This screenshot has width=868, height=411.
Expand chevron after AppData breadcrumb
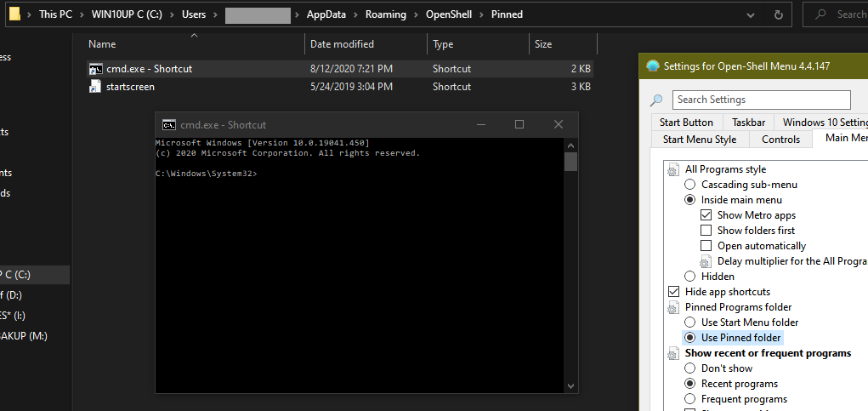tap(355, 14)
